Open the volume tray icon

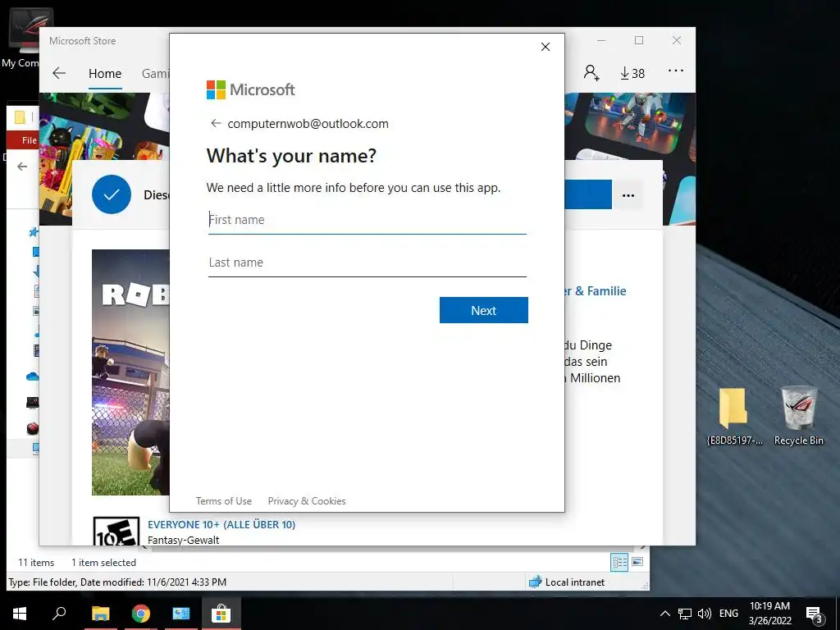pyautogui.click(x=705, y=614)
